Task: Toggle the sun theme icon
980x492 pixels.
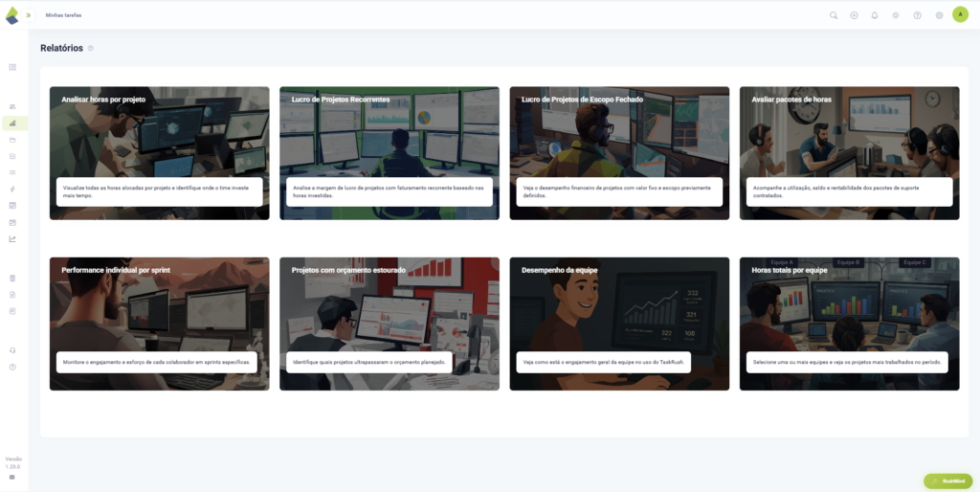Action: (x=896, y=15)
